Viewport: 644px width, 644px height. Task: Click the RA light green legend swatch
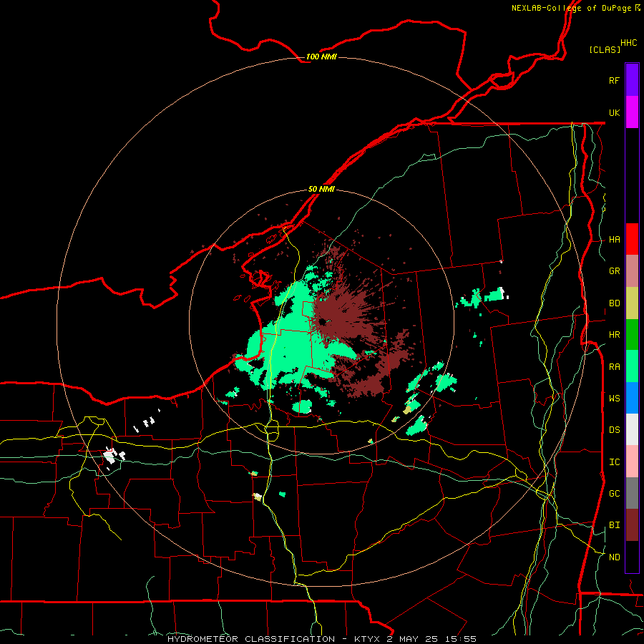click(x=632, y=366)
